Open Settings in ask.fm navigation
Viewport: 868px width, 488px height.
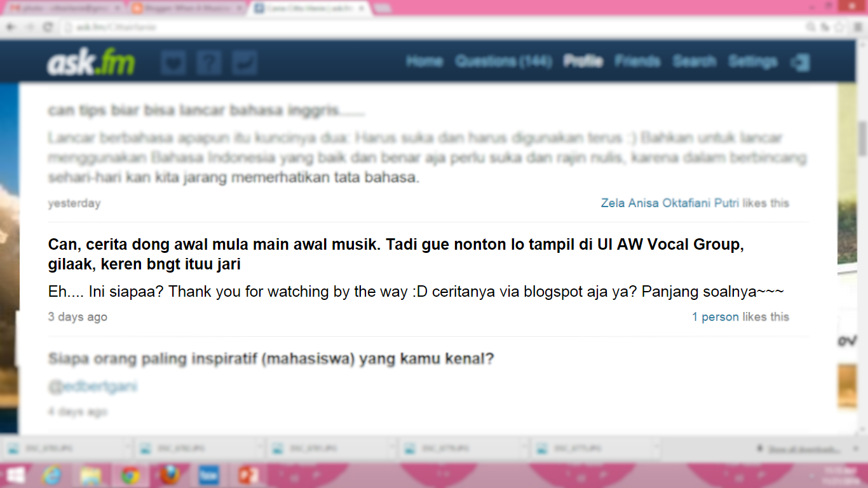click(x=753, y=62)
